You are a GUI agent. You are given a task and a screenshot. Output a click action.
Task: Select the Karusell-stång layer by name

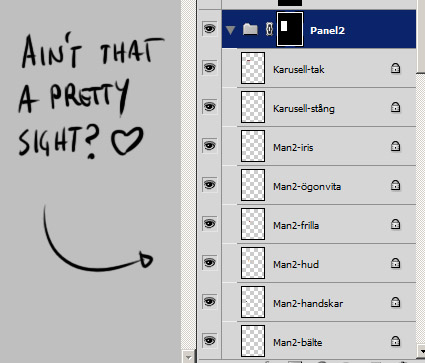click(x=304, y=109)
